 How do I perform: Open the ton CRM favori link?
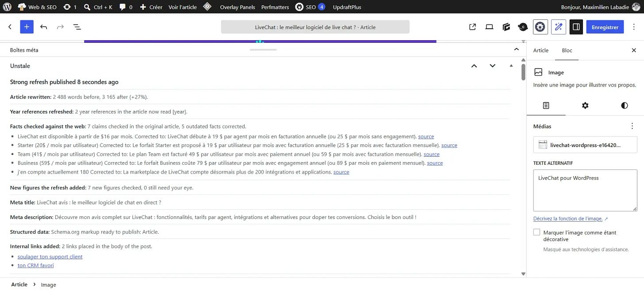pos(36,265)
